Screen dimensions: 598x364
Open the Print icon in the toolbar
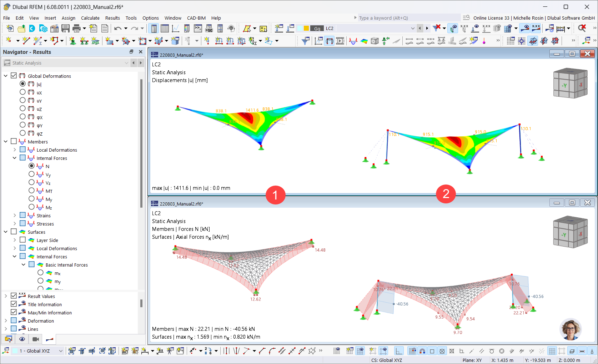(76, 28)
